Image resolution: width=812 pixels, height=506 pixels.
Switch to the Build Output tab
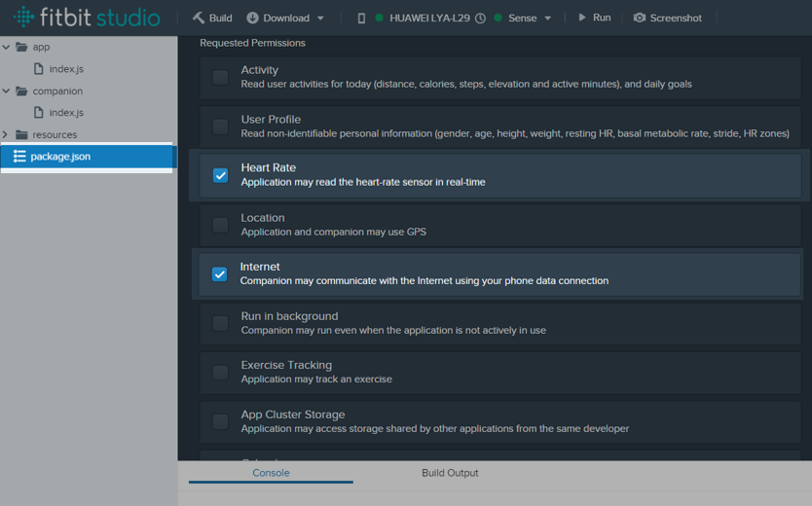450,473
